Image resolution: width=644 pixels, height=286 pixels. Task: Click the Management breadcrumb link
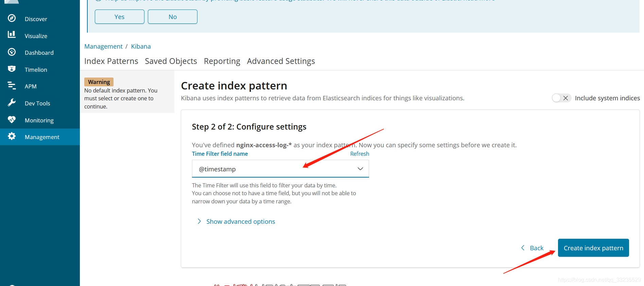103,46
